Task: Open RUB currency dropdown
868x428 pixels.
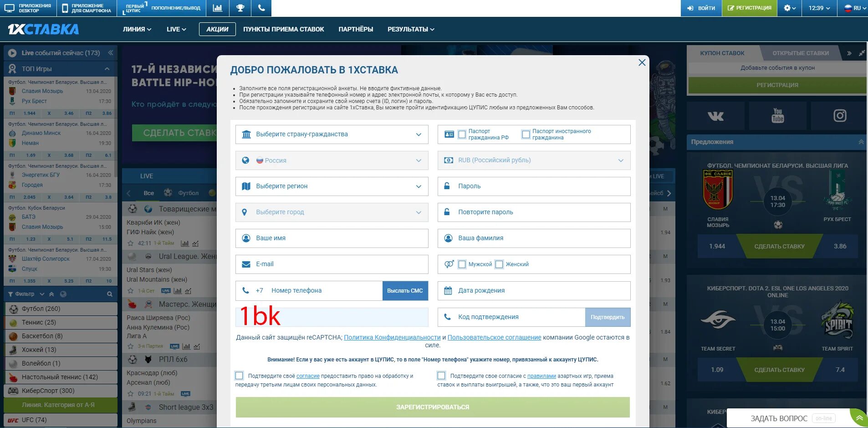Action: (x=534, y=160)
